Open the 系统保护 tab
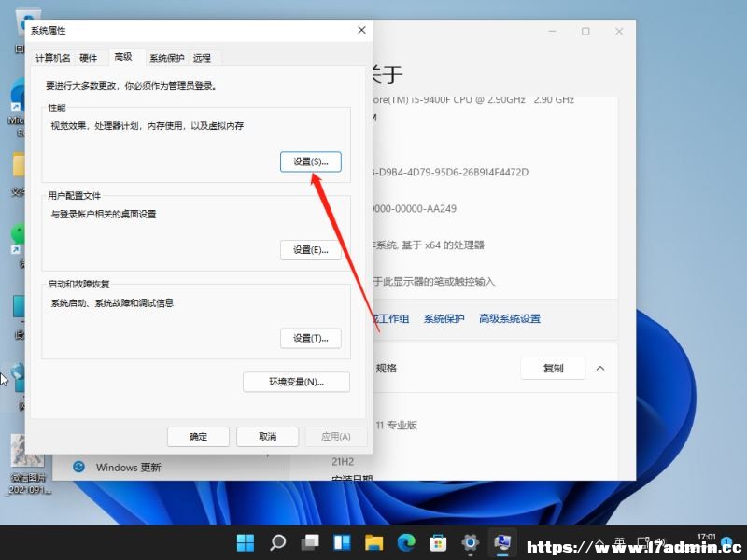This screenshot has height=560, width=747. pyautogui.click(x=167, y=58)
